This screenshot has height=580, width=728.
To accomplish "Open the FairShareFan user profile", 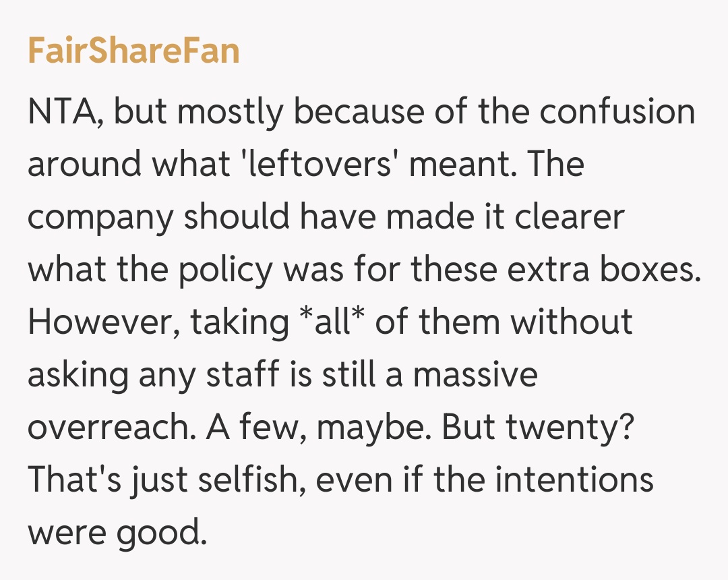I will (x=133, y=51).
